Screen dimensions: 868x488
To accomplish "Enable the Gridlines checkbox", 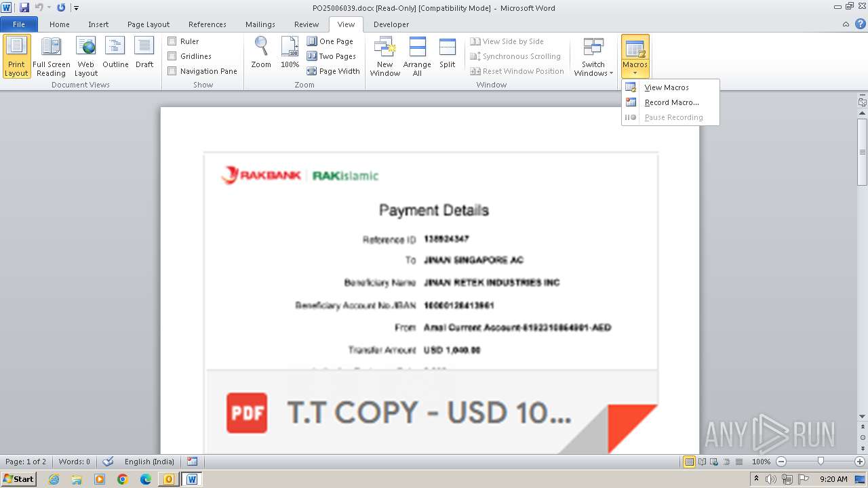I will click(x=172, y=56).
